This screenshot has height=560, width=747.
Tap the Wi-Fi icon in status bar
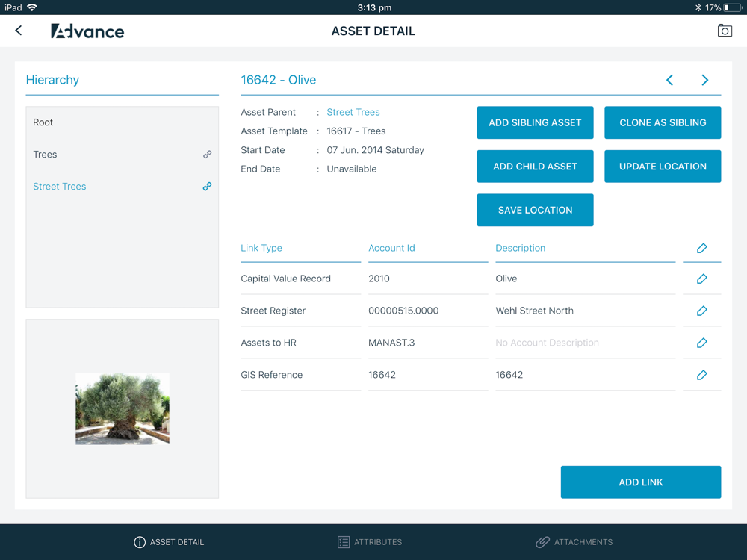(x=32, y=7)
